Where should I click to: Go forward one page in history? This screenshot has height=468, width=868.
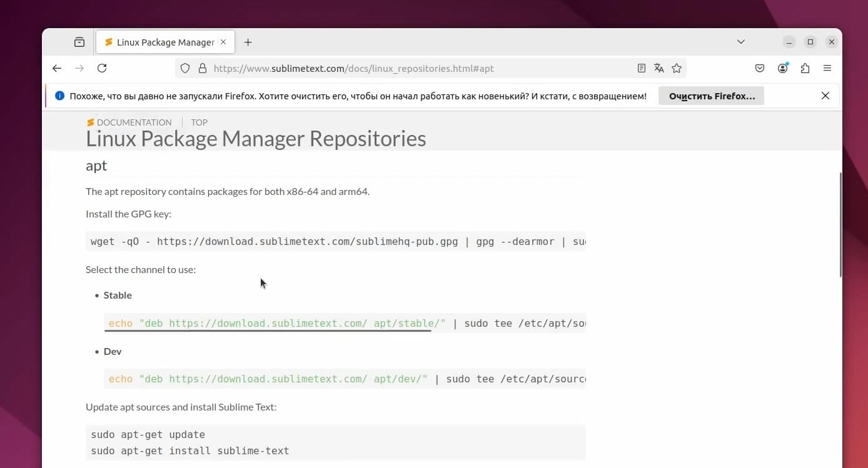pos(79,68)
